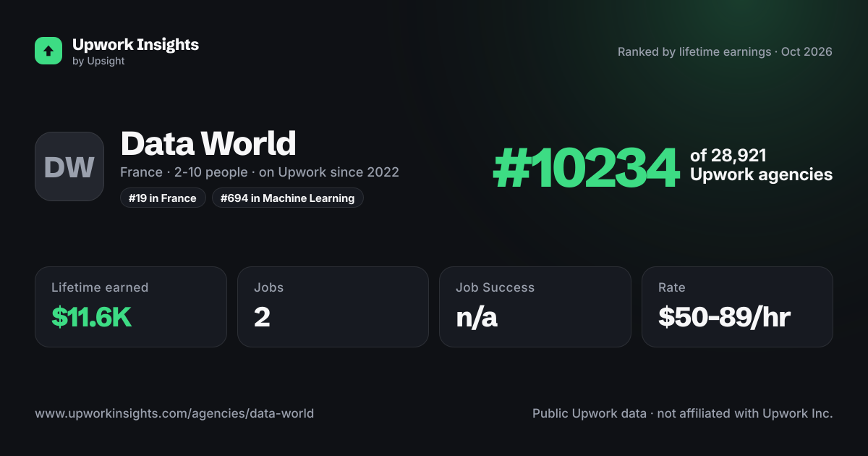The height and width of the screenshot is (456, 868).
Task: Click 'Ranked by lifetime earnings · Oct 2026'
Action: tap(725, 52)
